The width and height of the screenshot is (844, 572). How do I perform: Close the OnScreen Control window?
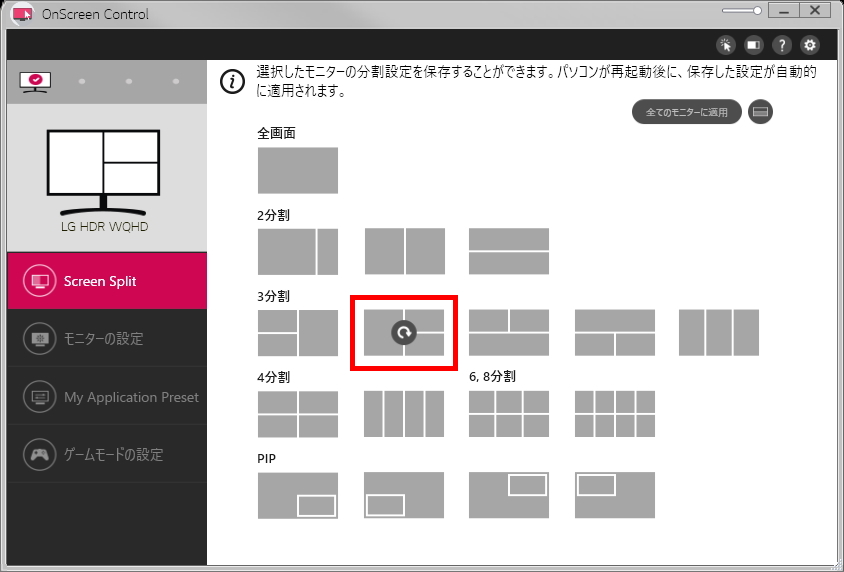coord(815,11)
